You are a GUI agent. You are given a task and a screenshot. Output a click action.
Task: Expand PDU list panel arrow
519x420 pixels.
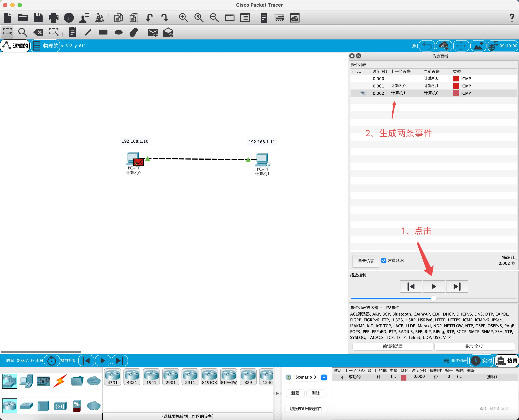277,393
